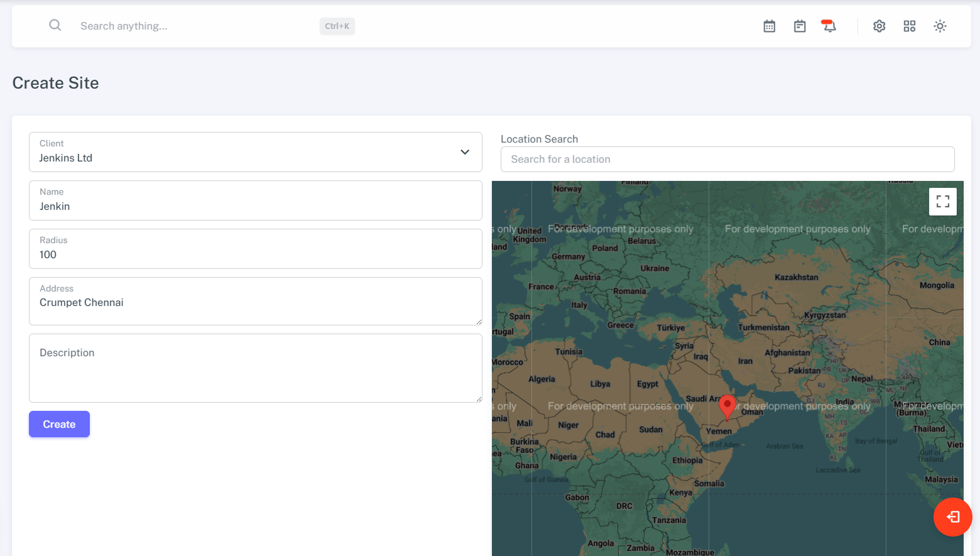Click the calendar event schedule icon
980x556 pixels.
799,26
